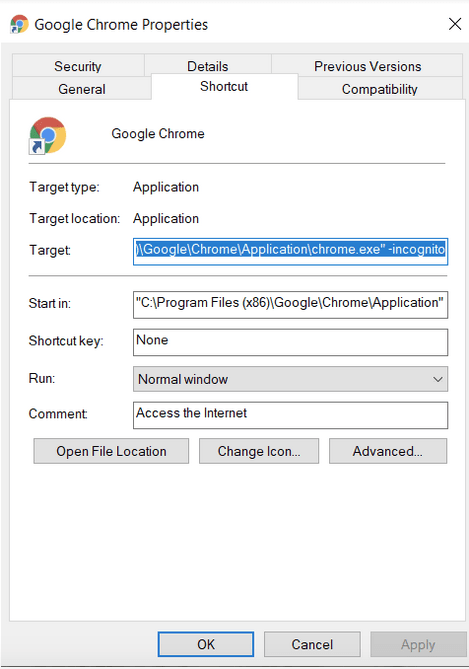Click the large Google Chrome shortcut icon
Viewport: 469px width, 669px height.
pos(47,135)
